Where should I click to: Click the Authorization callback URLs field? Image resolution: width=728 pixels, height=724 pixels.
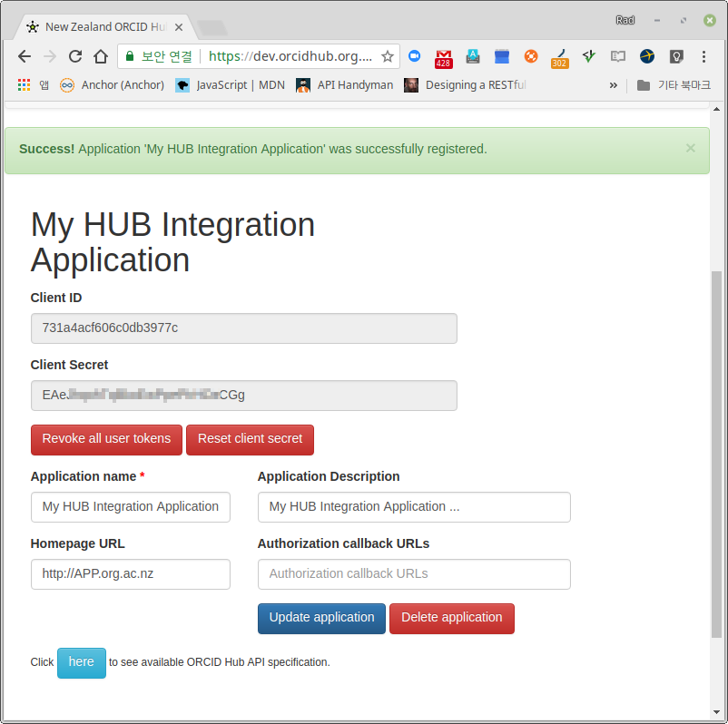pos(414,574)
